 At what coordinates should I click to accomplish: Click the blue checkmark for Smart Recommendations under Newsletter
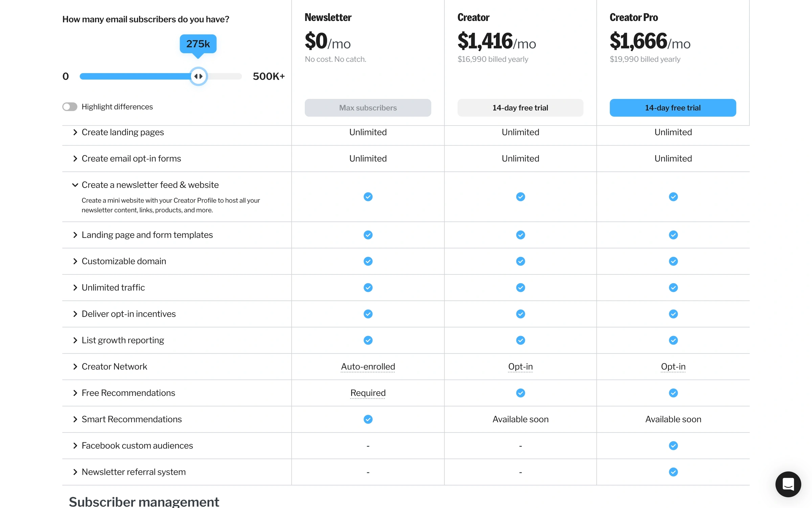368,419
